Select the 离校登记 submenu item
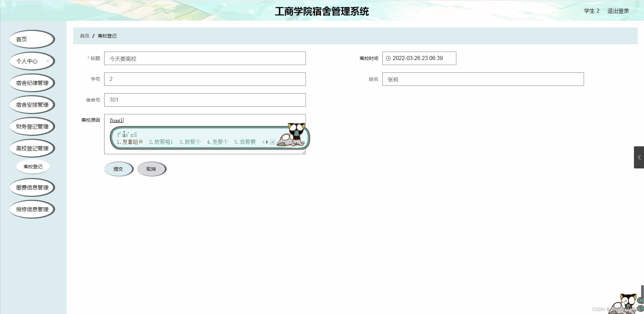Image resolution: width=644 pixels, height=314 pixels. [x=33, y=167]
